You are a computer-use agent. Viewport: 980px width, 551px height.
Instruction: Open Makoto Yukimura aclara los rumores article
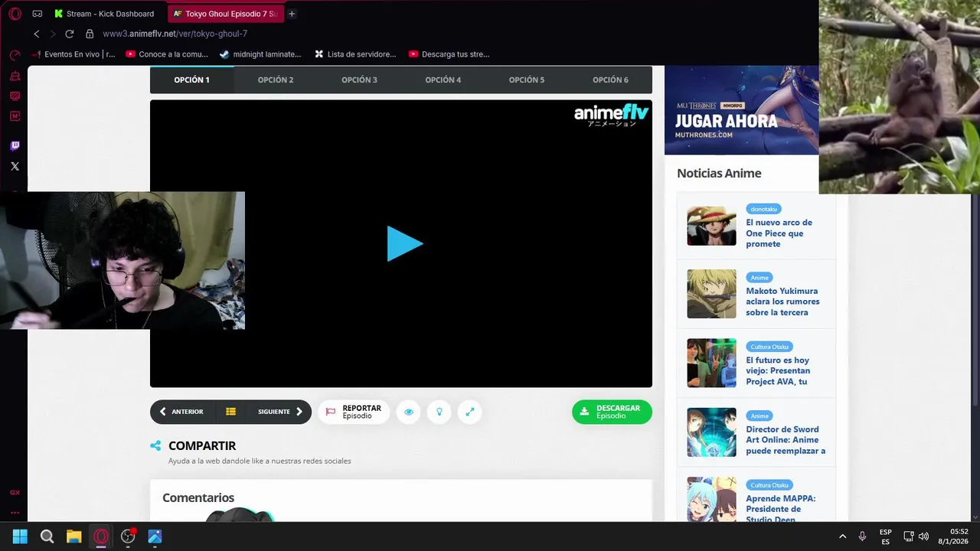pos(782,302)
